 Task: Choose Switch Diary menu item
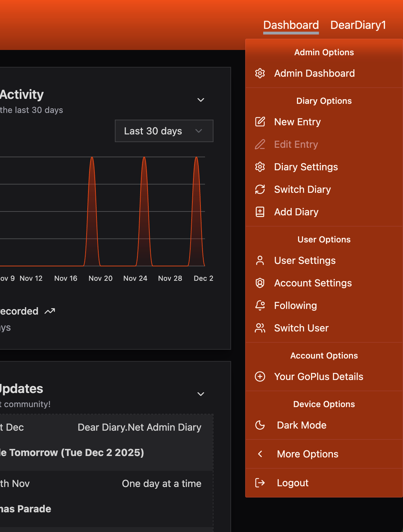pyautogui.click(x=324, y=189)
